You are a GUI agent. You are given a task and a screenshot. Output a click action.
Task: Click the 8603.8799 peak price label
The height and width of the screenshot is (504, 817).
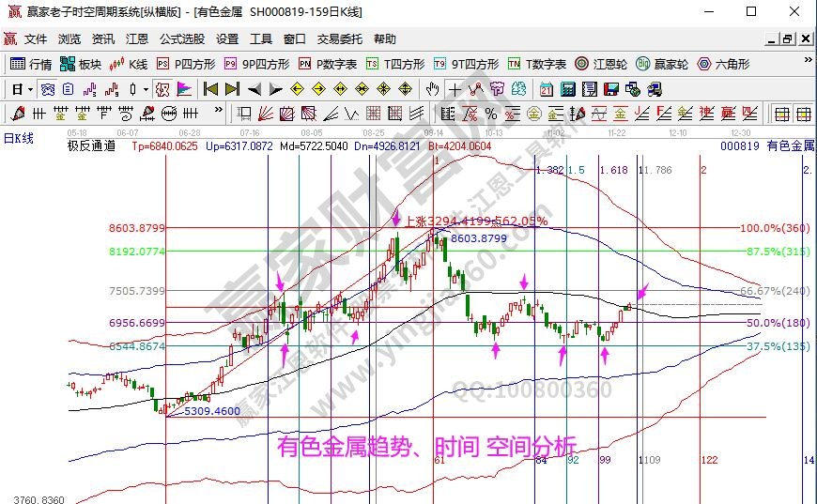[478, 238]
